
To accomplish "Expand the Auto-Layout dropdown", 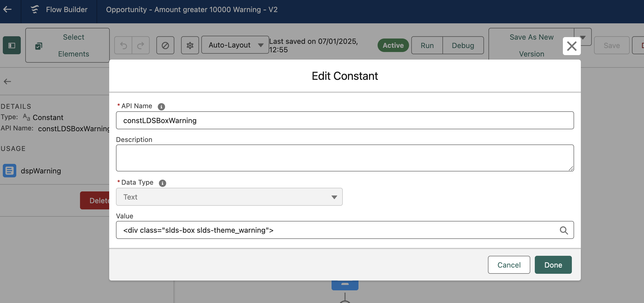I will [x=235, y=45].
